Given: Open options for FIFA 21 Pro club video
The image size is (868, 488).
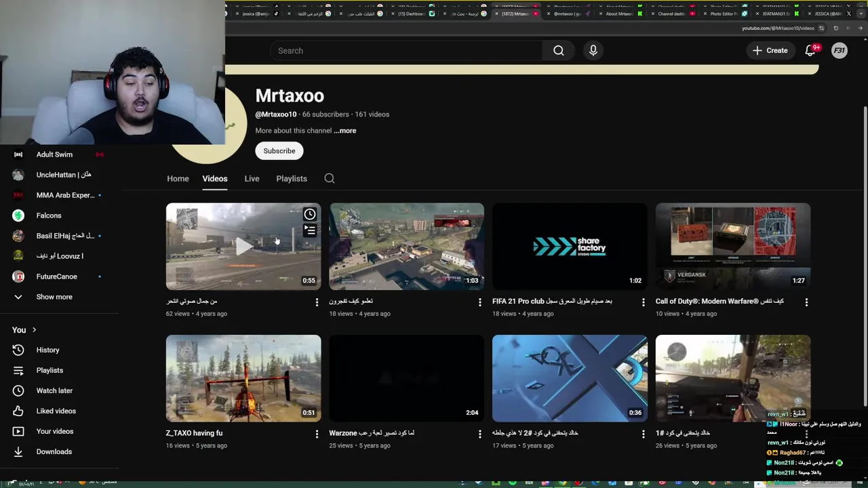Looking at the screenshot, I should pos(644,302).
